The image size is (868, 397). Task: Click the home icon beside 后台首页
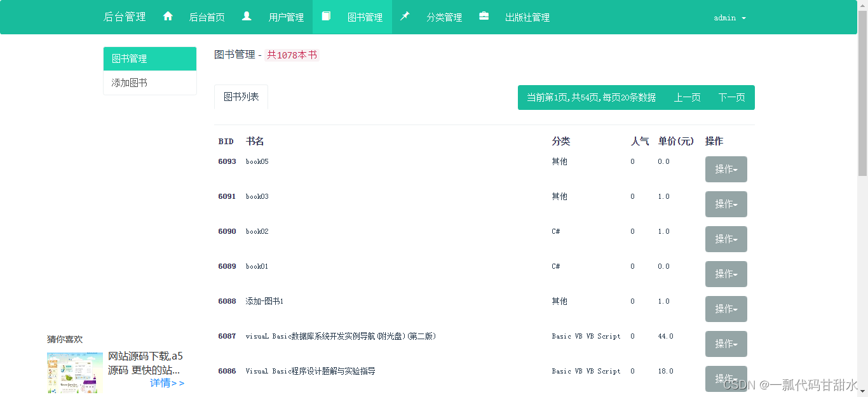coord(168,17)
